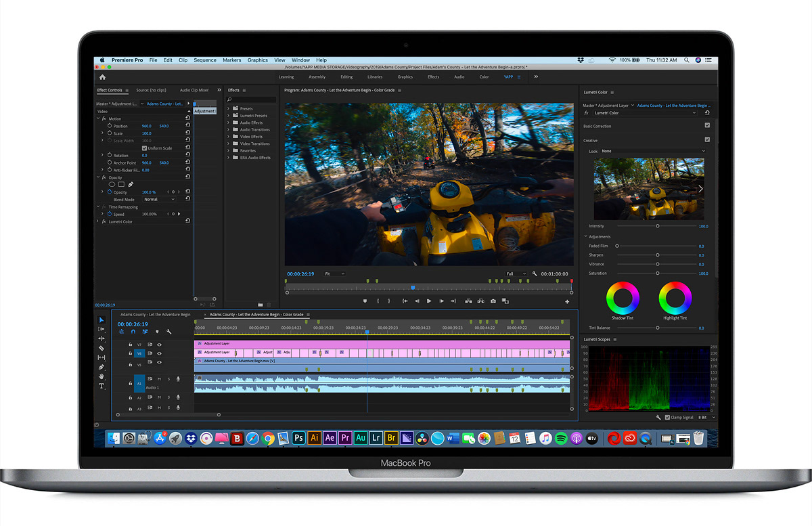Screen dimensions: 812x526
Task: Create 4-point polygon mask under Opacity
Action: [121, 184]
